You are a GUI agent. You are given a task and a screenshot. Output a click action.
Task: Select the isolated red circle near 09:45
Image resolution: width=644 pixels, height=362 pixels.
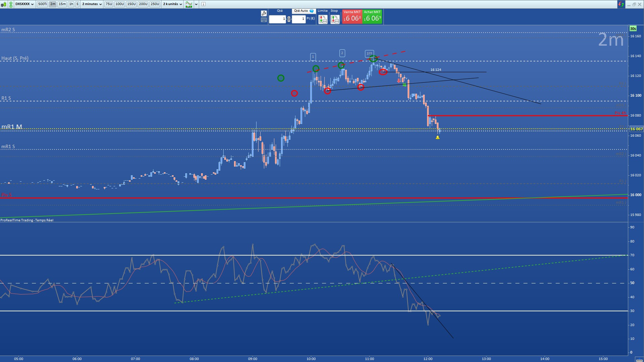pos(294,93)
